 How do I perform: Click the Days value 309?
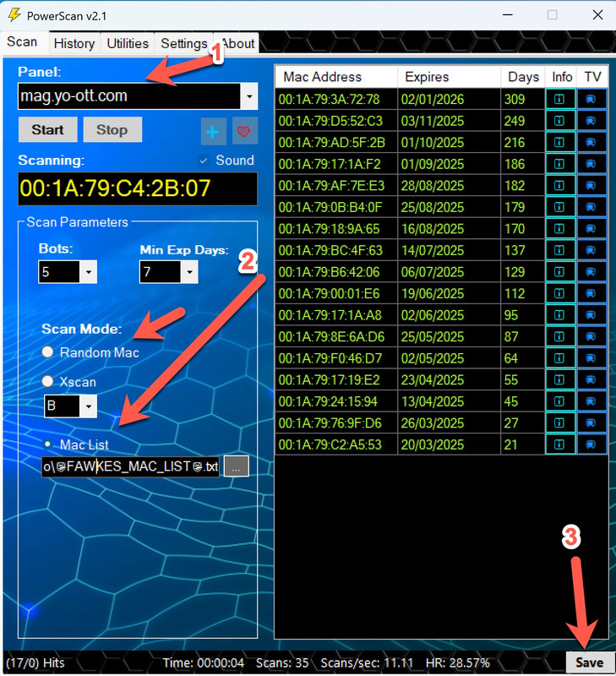point(515,100)
